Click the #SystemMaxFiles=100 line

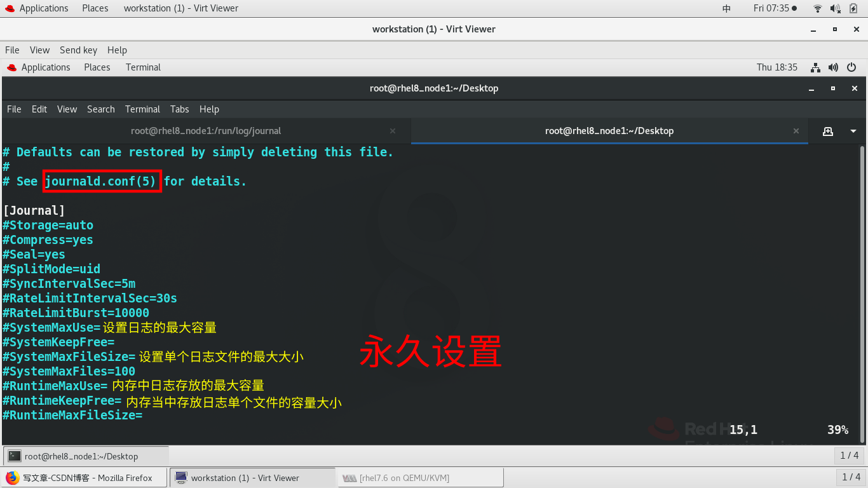[69, 371]
